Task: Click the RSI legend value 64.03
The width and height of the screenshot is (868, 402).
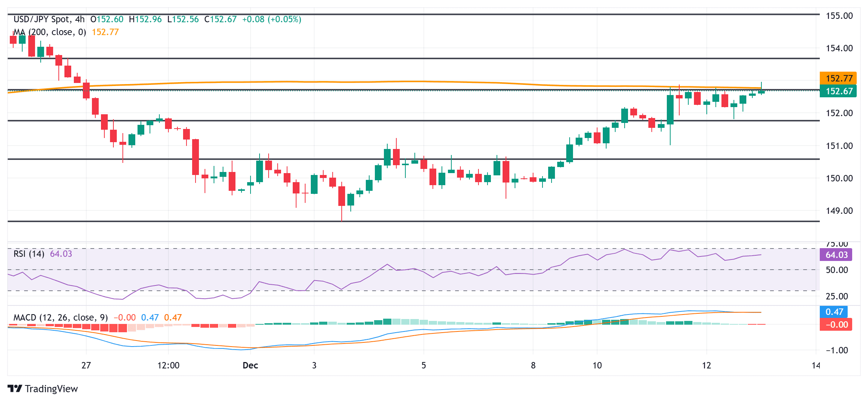Action: [x=61, y=254]
